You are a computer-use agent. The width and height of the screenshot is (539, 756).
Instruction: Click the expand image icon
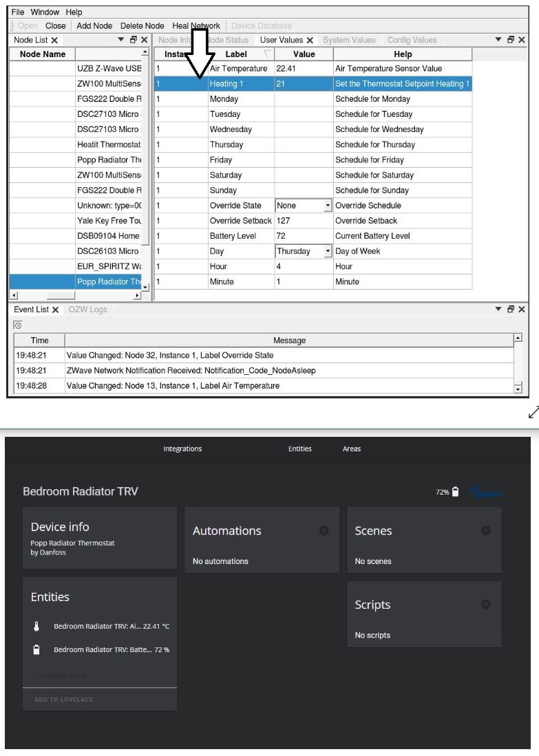pyautogui.click(x=533, y=412)
